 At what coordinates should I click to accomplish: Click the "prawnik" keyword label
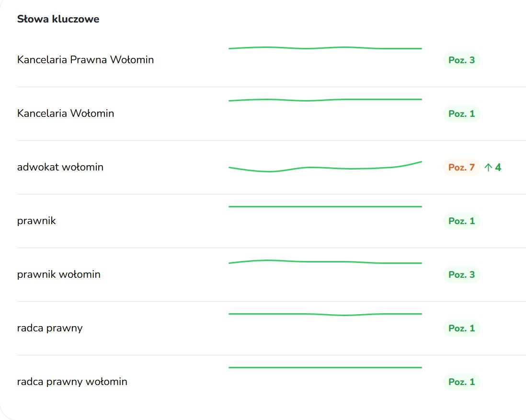pyautogui.click(x=36, y=221)
